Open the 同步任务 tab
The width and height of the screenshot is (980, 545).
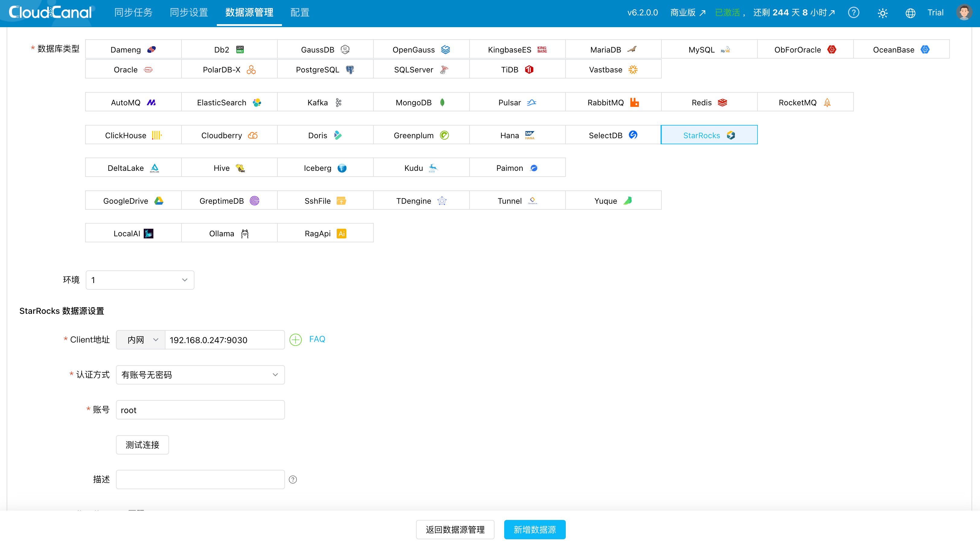coord(133,13)
